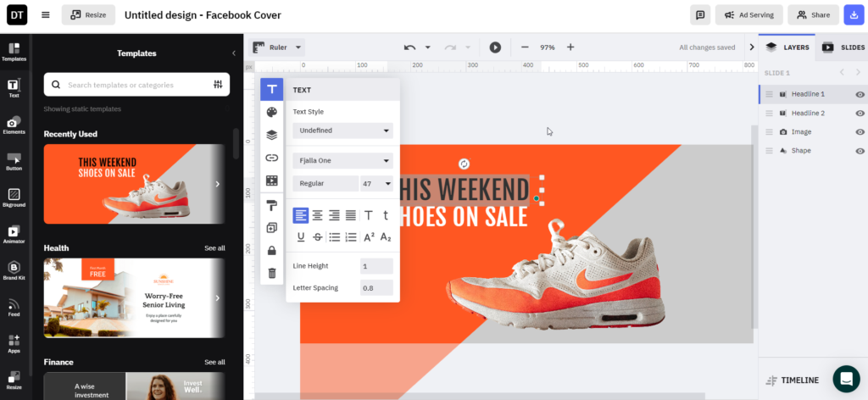Toggle visibility of Headline 1 layer
This screenshot has width=868, height=400.
(x=860, y=95)
